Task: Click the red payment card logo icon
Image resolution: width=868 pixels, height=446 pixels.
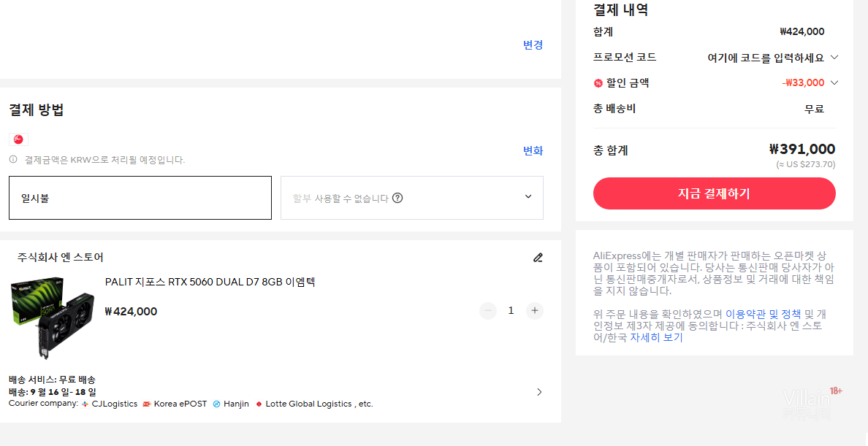Action: (x=18, y=139)
